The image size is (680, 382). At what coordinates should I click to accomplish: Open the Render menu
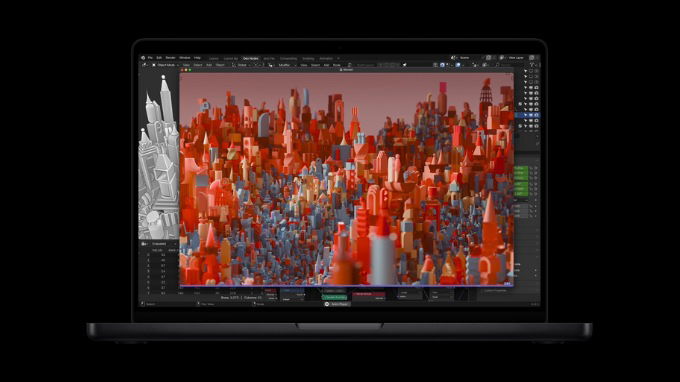170,58
